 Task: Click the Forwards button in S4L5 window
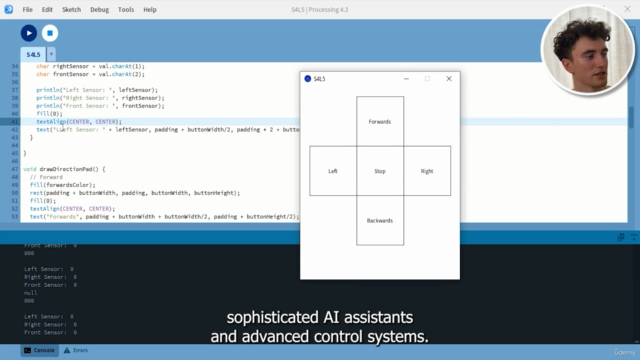pos(380,121)
